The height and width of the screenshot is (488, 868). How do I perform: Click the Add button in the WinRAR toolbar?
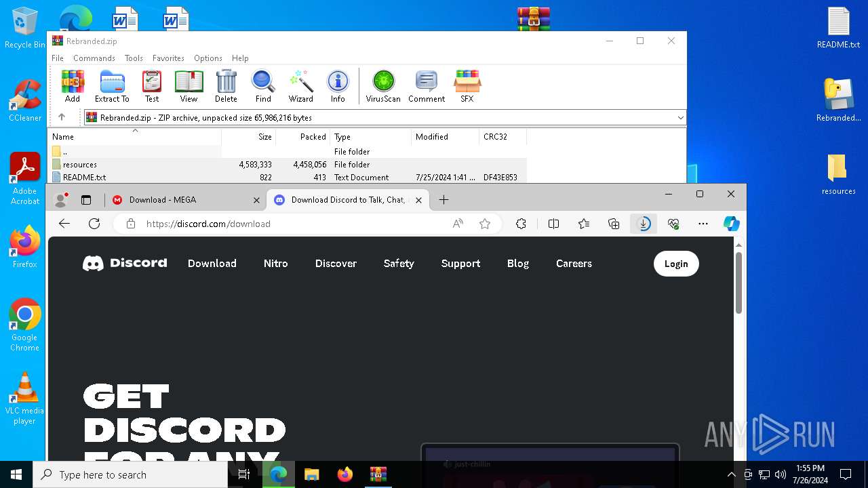[x=73, y=86]
